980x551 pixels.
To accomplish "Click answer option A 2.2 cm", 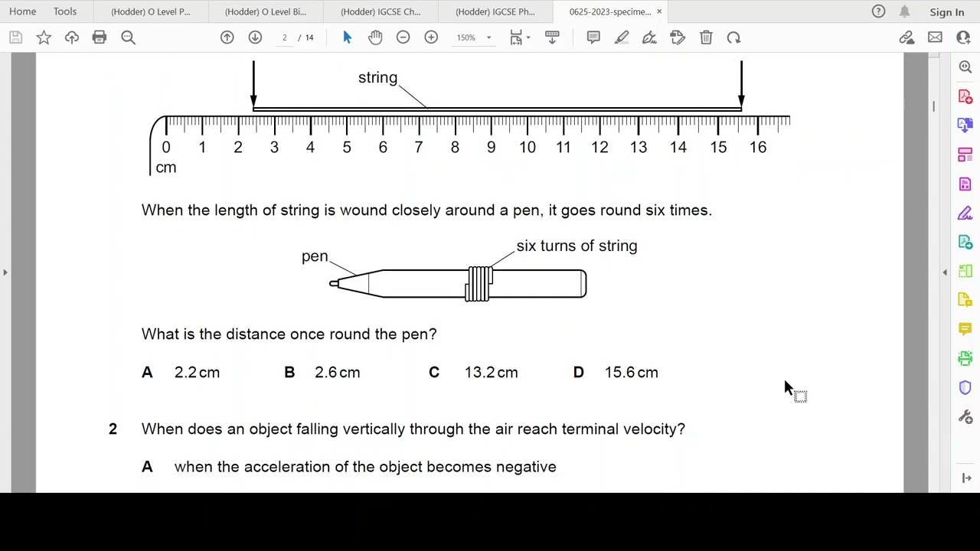I will click(x=181, y=373).
